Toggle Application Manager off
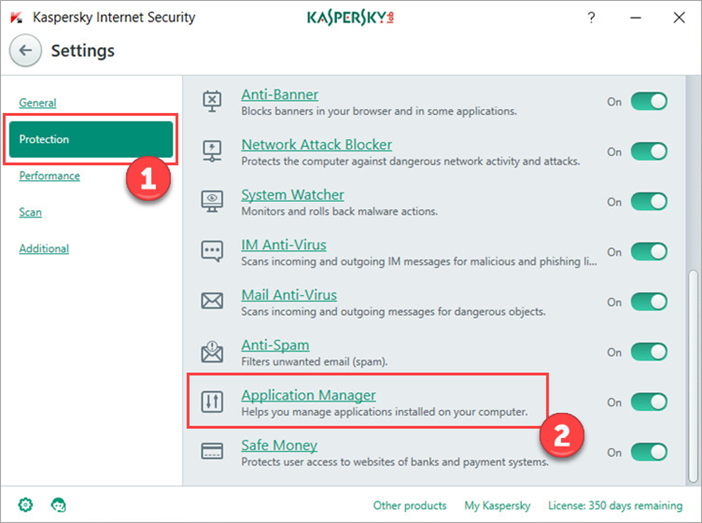The height and width of the screenshot is (523, 702). click(649, 402)
